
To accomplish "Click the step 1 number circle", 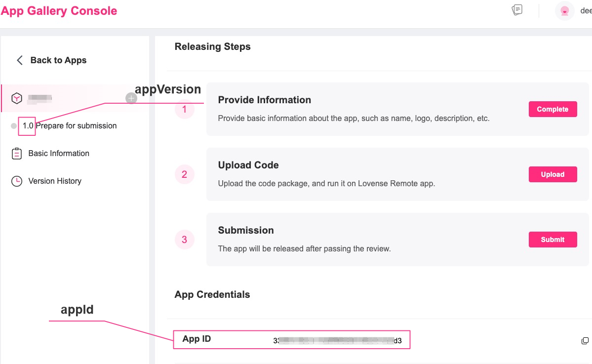I will click(x=185, y=109).
